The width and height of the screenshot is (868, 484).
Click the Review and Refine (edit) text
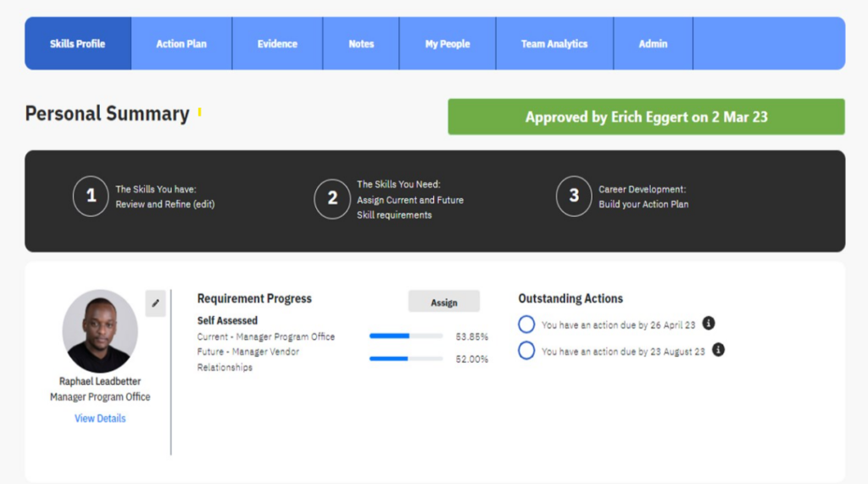(165, 204)
